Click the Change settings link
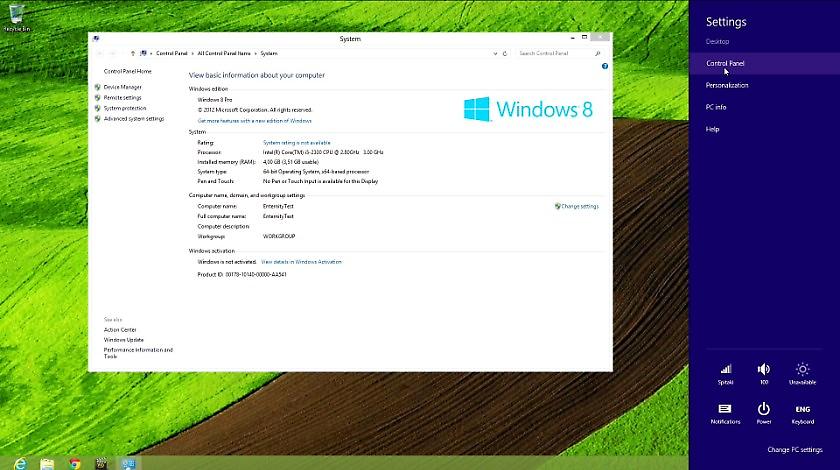This screenshot has width=840, height=470. [580, 206]
